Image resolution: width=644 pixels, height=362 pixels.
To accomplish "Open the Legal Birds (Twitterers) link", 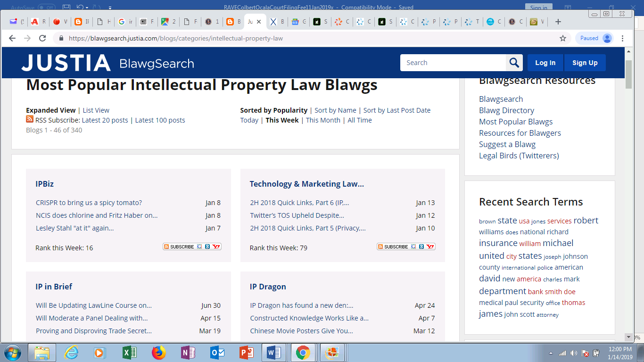I will click(x=519, y=156).
